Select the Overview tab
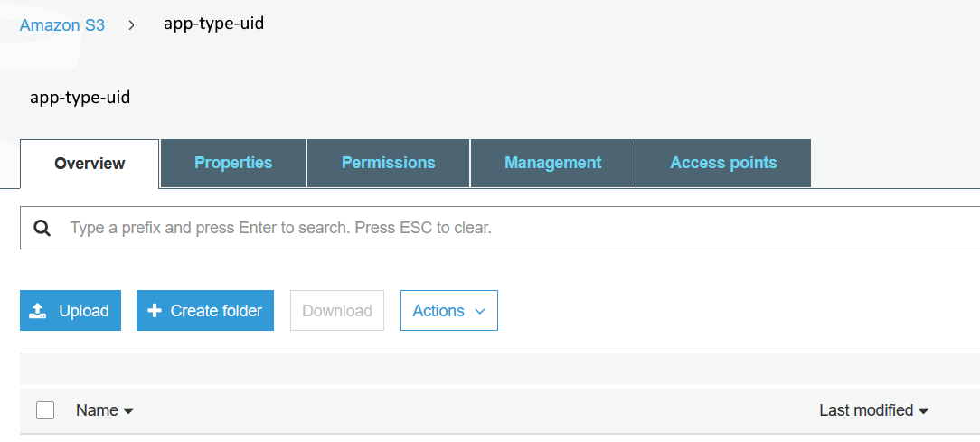The width and height of the screenshot is (980, 442). (90, 164)
